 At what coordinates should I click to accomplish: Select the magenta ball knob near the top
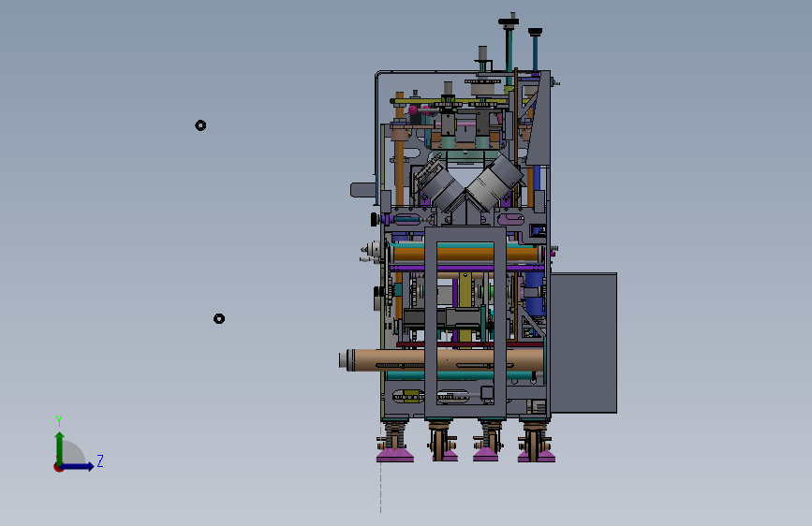click(413, 110)
